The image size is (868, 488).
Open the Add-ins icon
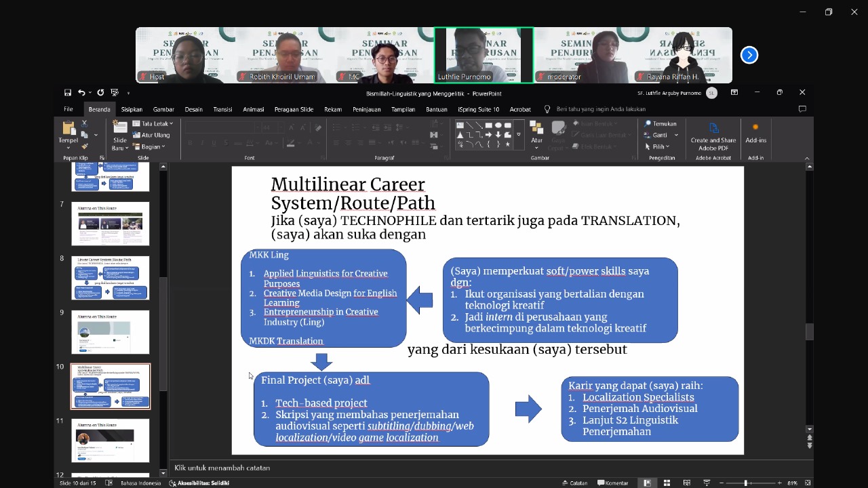755,133
